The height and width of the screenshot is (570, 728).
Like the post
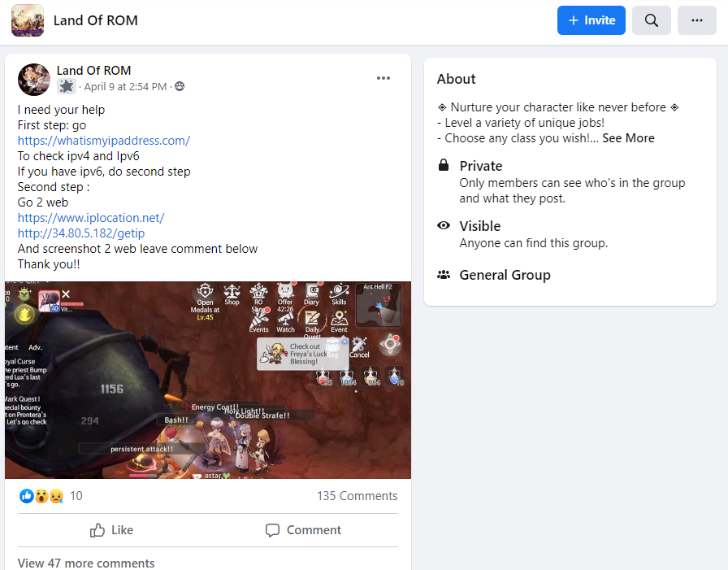point(111,530)
